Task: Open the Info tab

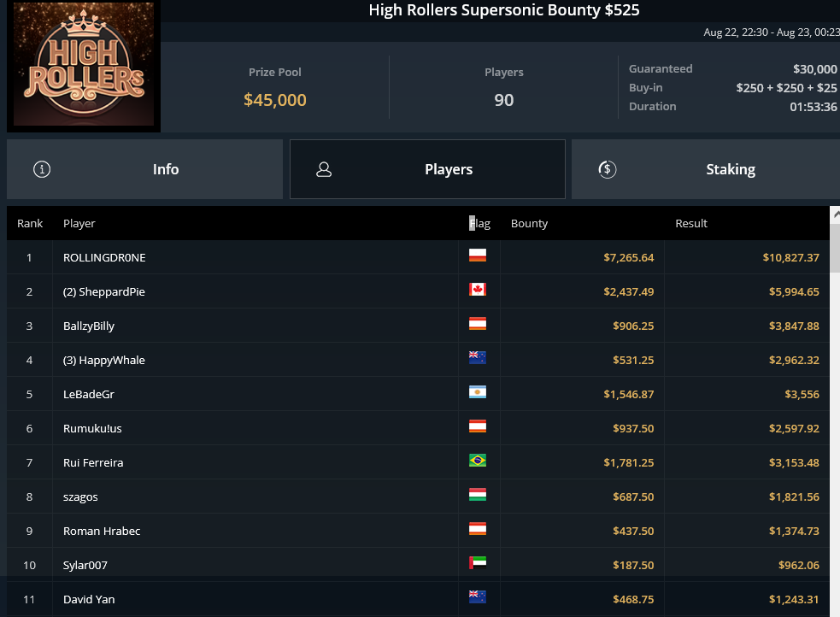Action: (x=144, y=169)
